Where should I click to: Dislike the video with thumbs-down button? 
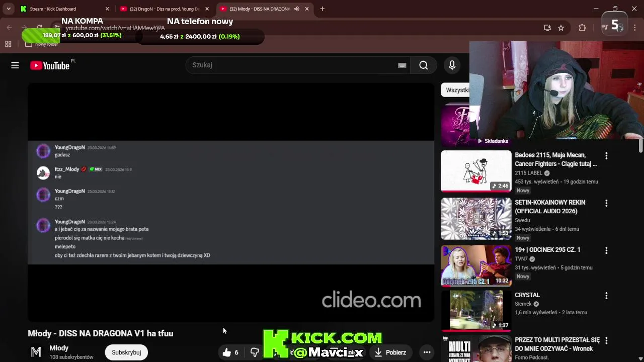[255, 352]
